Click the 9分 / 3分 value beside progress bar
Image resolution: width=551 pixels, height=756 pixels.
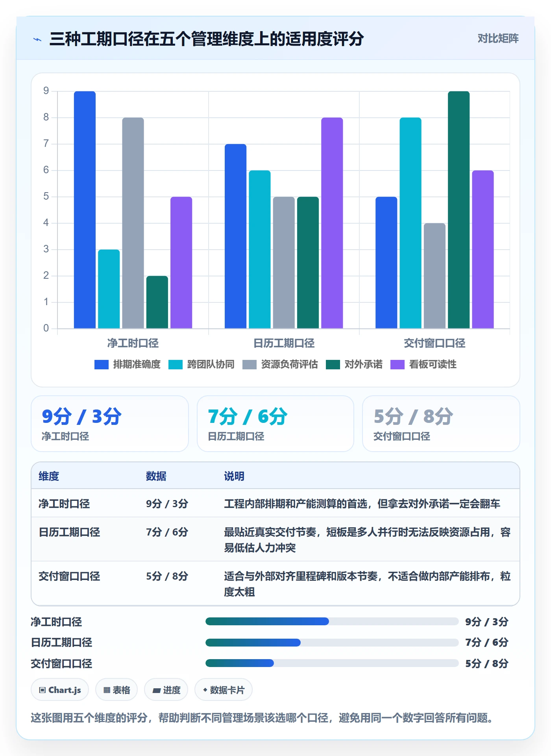click(x=487, y=622)
